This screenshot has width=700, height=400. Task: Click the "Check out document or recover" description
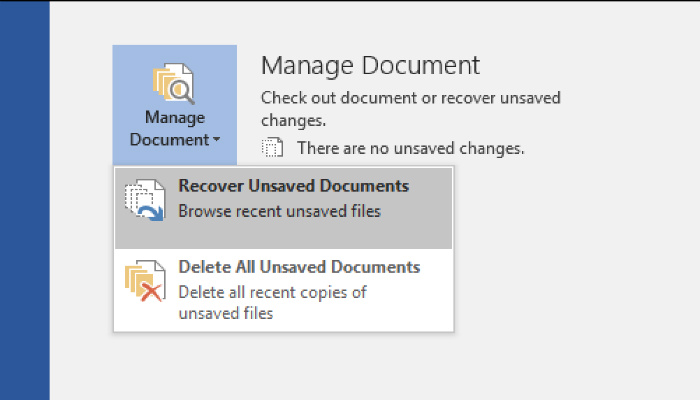(x=410, y=98)
